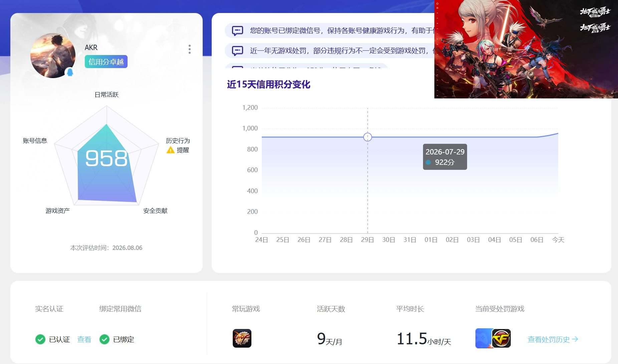
Task: Click the 当前受处罚游戏 label
Action: [500, 309]
